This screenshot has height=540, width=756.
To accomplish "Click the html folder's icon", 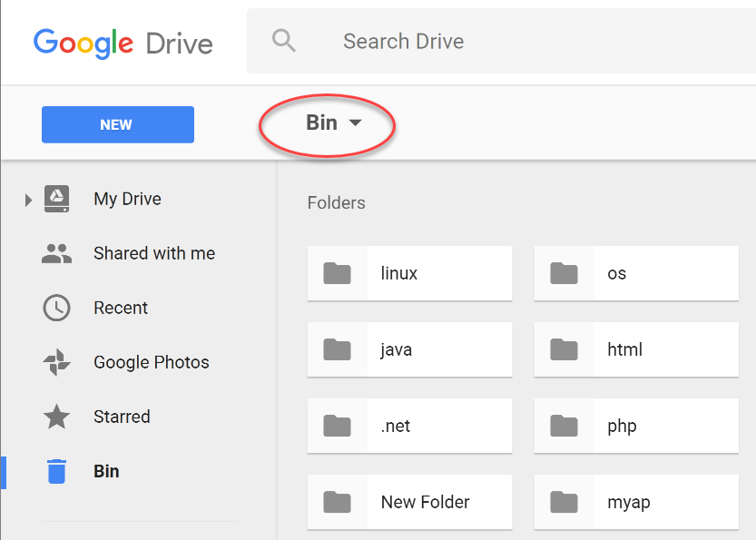I will coord(565,349).
